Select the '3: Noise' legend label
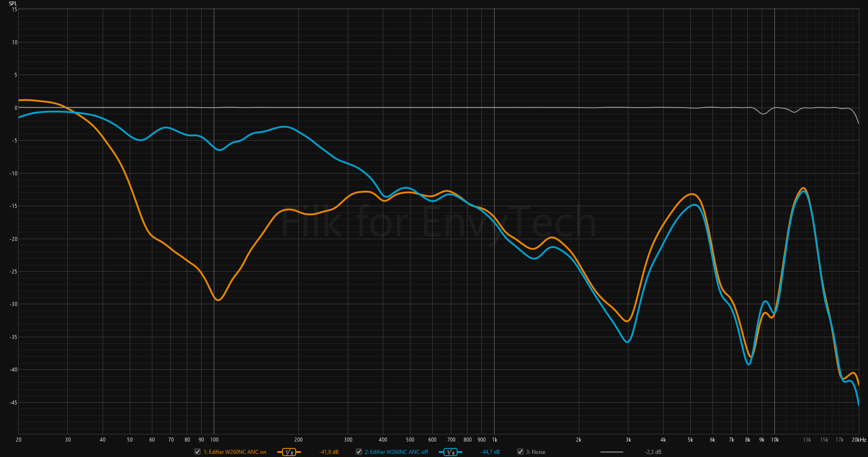 536,452
